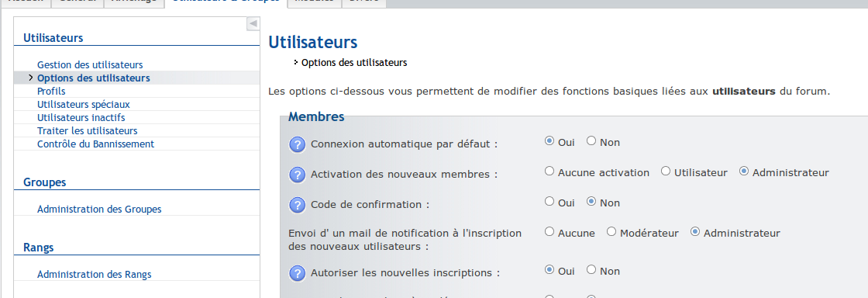Collapse the left sidebar with arrow icon
The height and width of the screenshot is (298, 868).
pos(253,24)
